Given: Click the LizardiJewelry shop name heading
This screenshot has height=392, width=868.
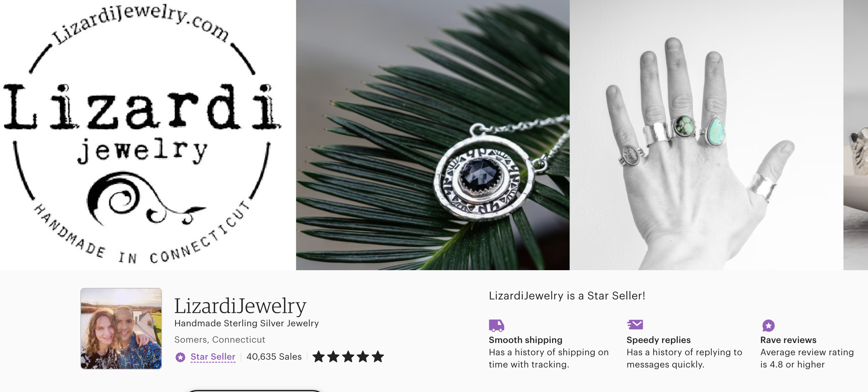Looking at the screenshot, I should tap(240, 306).
